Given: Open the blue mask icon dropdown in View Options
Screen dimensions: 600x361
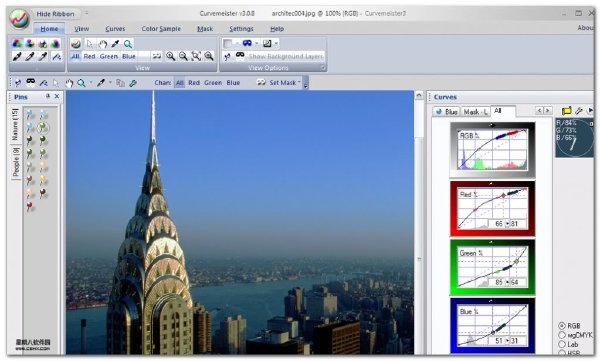Looking at the screenshot, I should [x=256, y=43].
